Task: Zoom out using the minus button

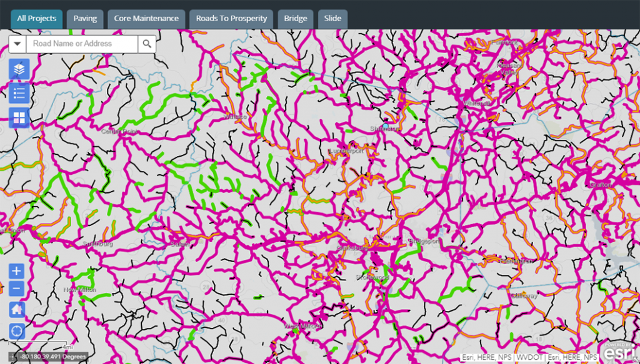Action: pyautogui.click(x=15, y=288)
